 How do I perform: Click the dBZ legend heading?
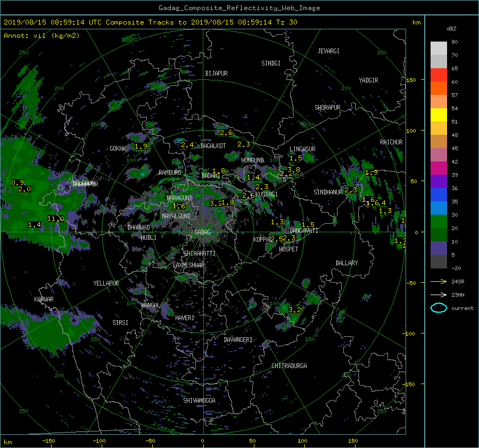point(451,29)
